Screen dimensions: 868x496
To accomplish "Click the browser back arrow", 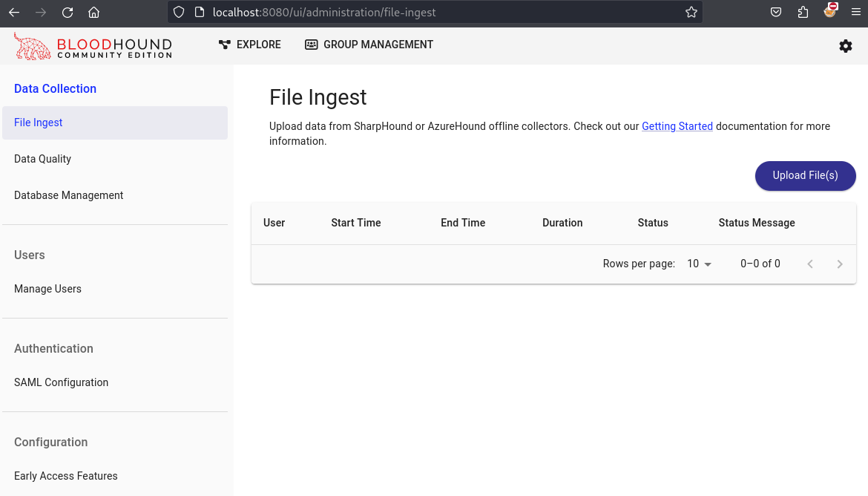I will (14, 12).
